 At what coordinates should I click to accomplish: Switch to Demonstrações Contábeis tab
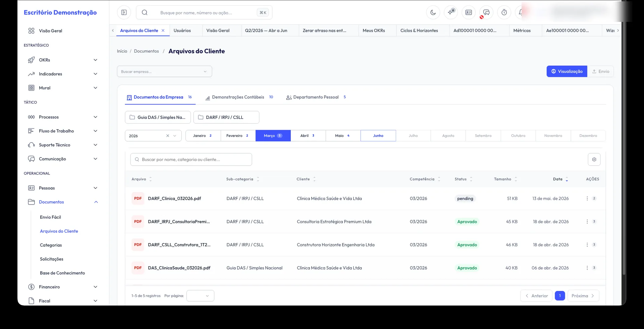239,97
